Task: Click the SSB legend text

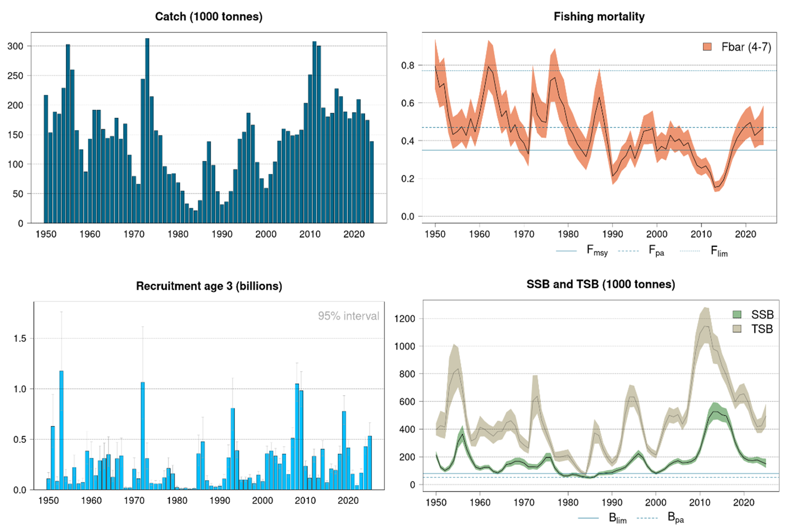Action: tap(762, 315)
